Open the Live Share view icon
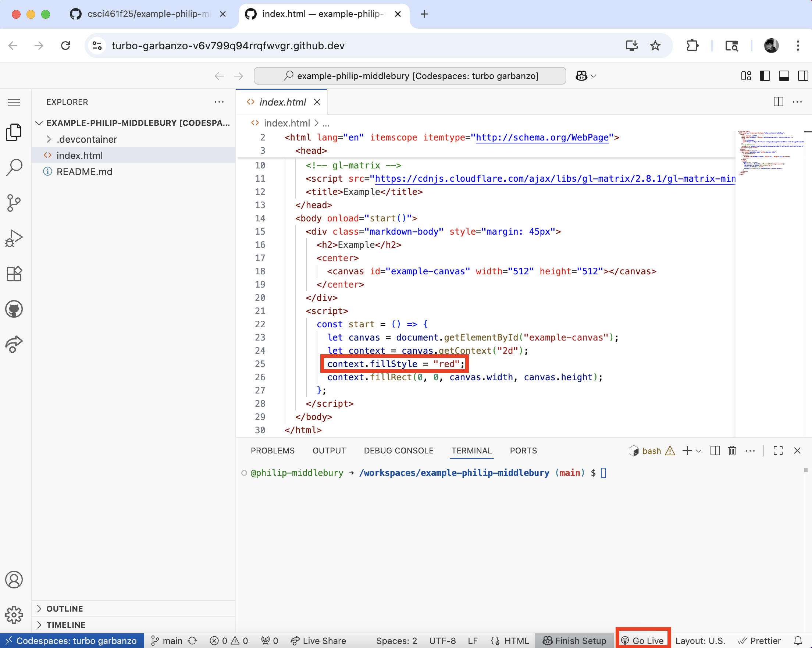This screenshot has width=812, height=648. pos(14,344)
